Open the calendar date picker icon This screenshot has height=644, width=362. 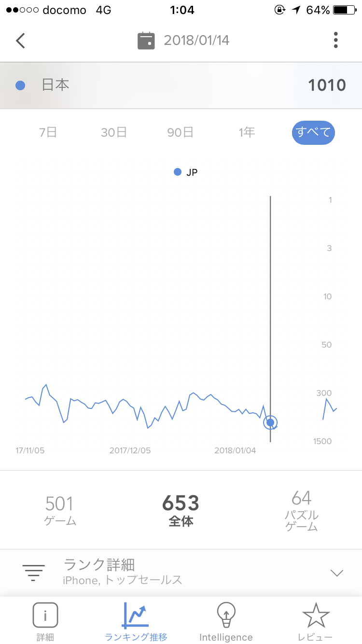(146, 41)
